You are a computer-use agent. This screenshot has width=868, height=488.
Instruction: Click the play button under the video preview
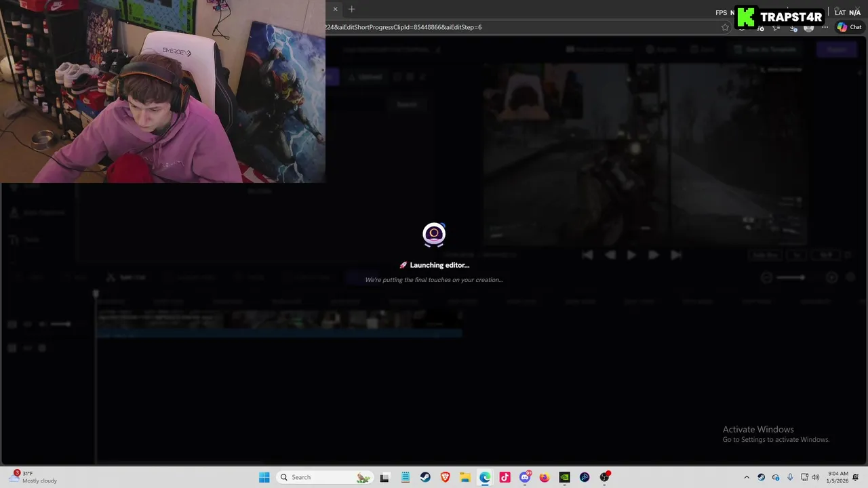click(x=631, y=255)
